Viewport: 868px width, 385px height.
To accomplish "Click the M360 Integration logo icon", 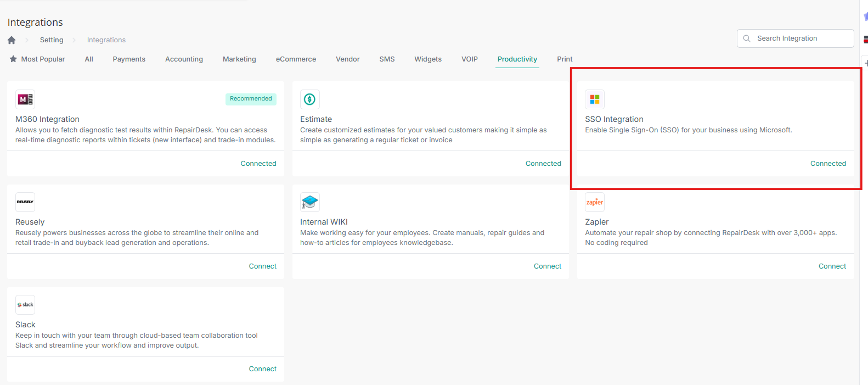I will [25, 99].
